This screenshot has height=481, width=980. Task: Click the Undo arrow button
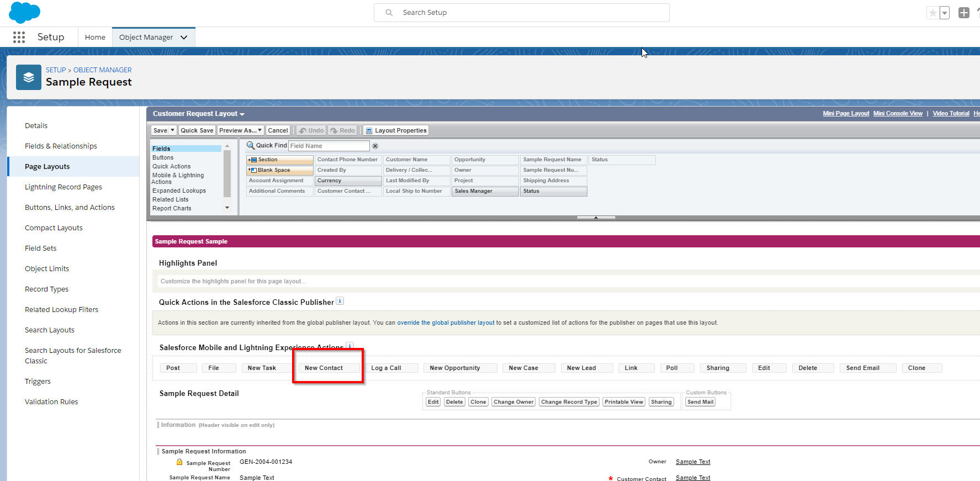(311, 130)
